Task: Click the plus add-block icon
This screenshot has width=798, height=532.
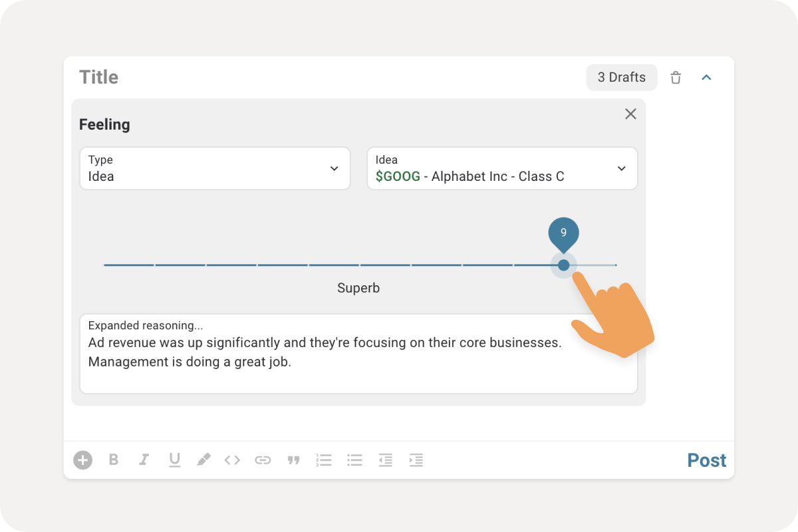Action: click(x=82, y=460)
